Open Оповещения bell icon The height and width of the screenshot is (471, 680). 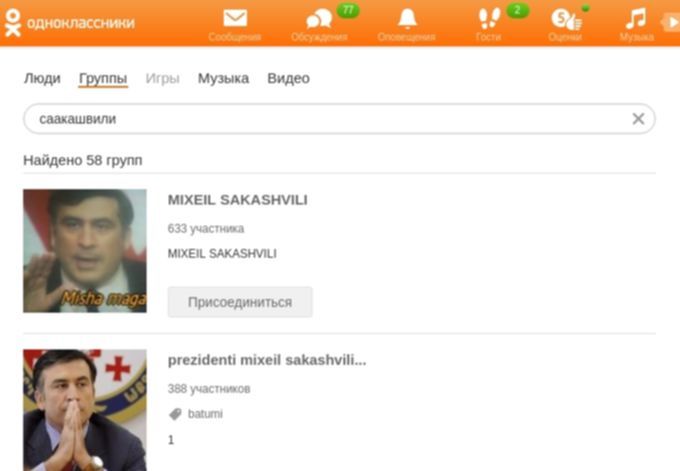tap(407, 19)
